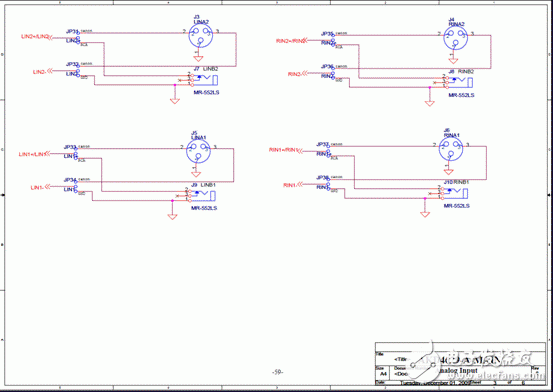
Task: Click the Analog Input title block text
Action: point(458,370)
